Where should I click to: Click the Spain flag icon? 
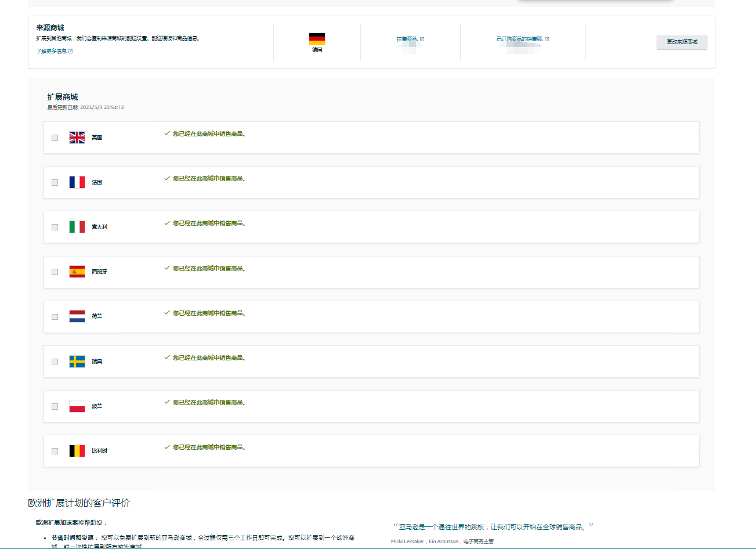coord(77,272)
